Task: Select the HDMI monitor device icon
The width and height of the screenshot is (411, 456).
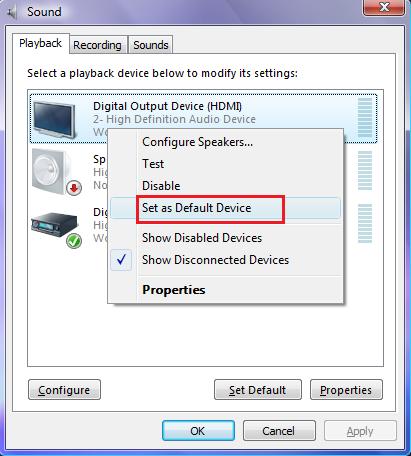Action: pos(54,120)
